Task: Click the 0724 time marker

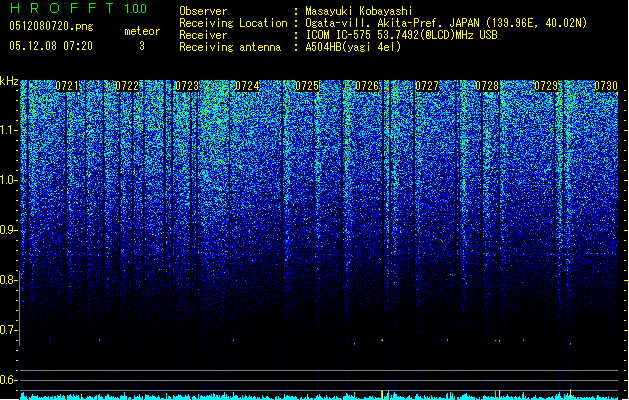Action: tap(247, 86)
